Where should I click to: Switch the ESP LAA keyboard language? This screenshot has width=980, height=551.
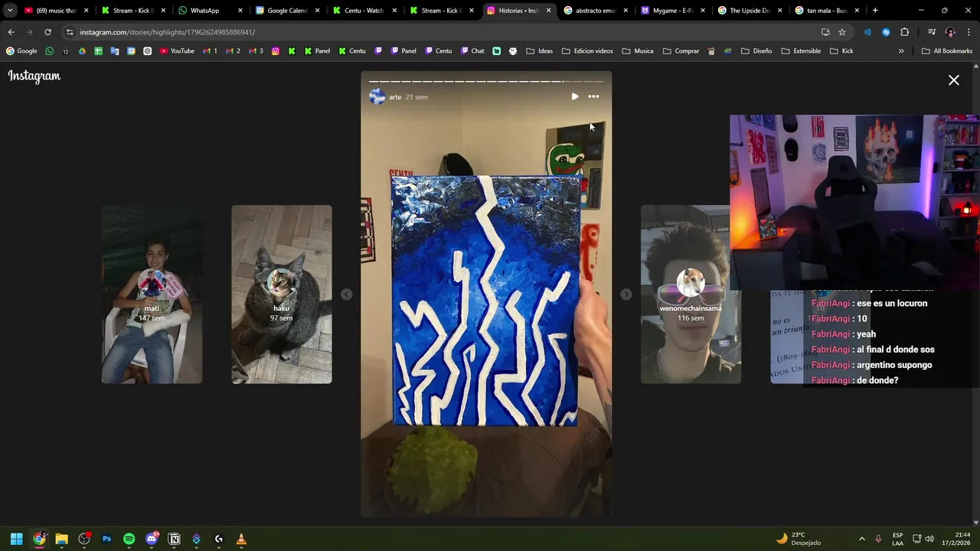(x=897, y=539)
